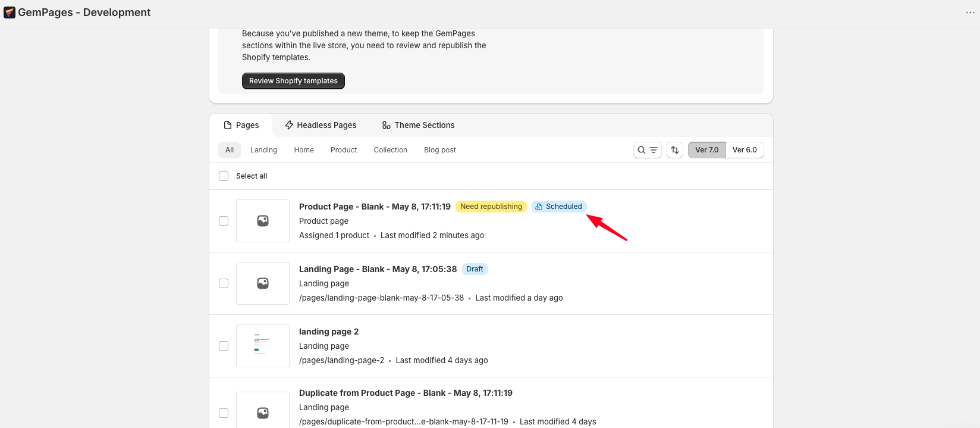Select the Blog post filter tab
Image resolution: width=980 pixels, height=428 pixels.
(x=440, y=150)
